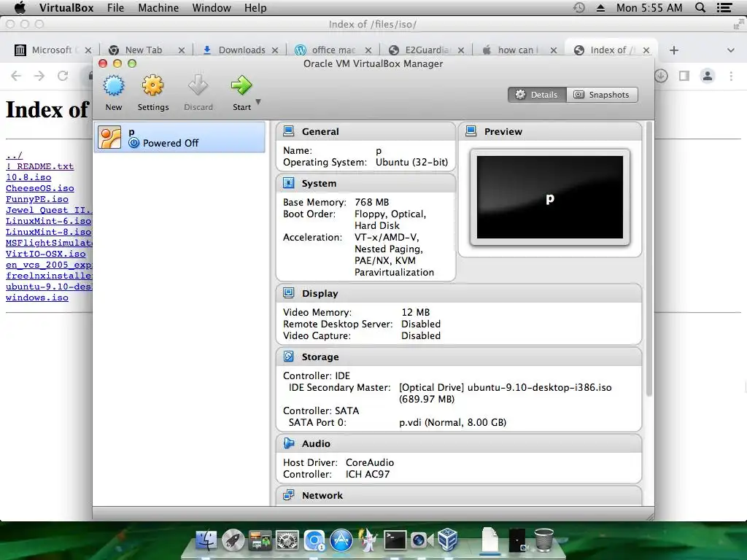Click the System section chip icon

[288, 183]
